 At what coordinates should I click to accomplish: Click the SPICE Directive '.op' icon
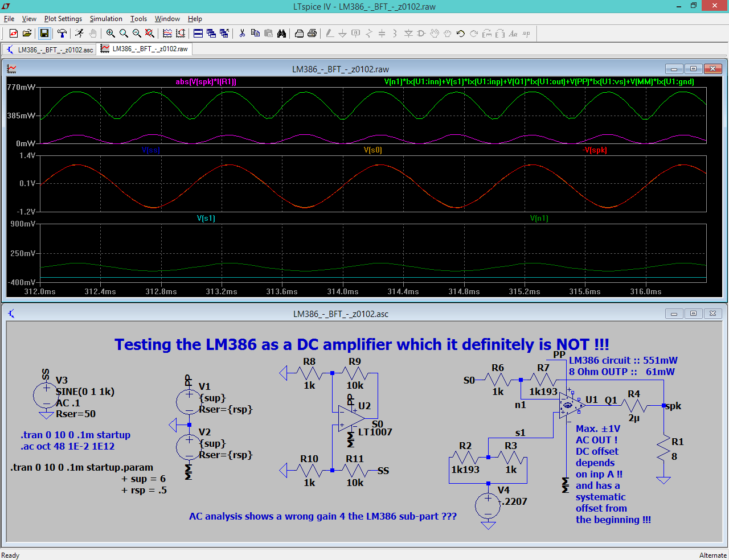point(526,34)
